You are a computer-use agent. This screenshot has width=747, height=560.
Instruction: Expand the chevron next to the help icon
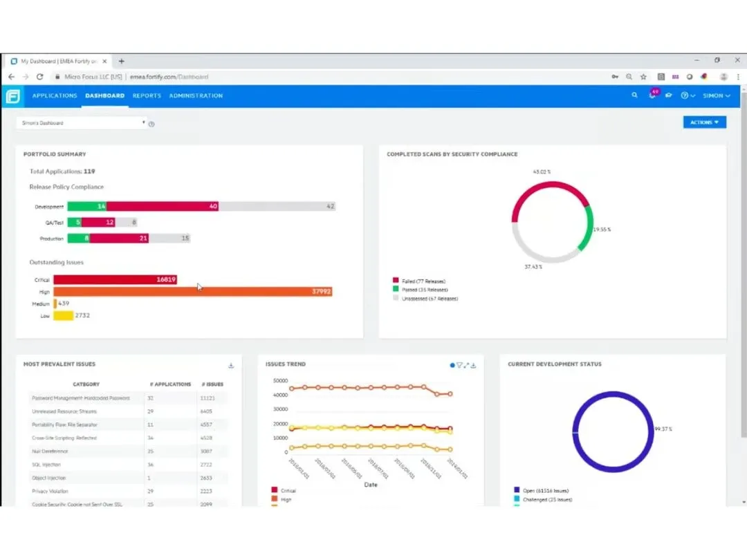click(693, 96)
